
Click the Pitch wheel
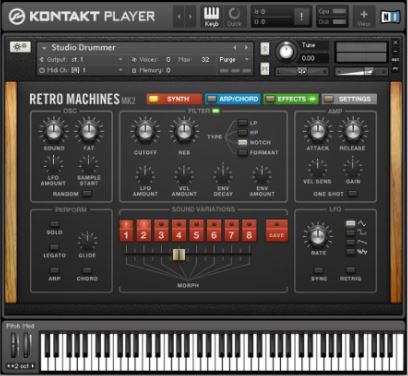pos(14,345)
